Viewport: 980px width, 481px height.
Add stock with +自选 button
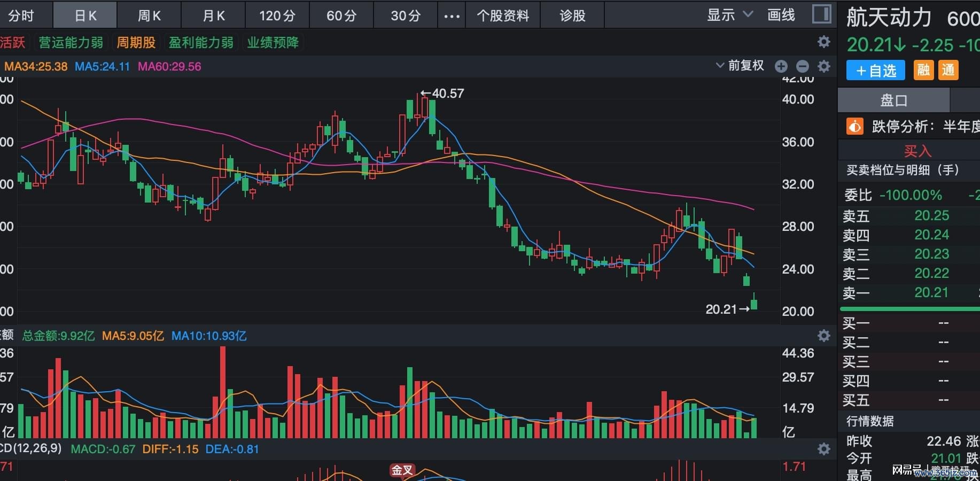click(875, 71)
